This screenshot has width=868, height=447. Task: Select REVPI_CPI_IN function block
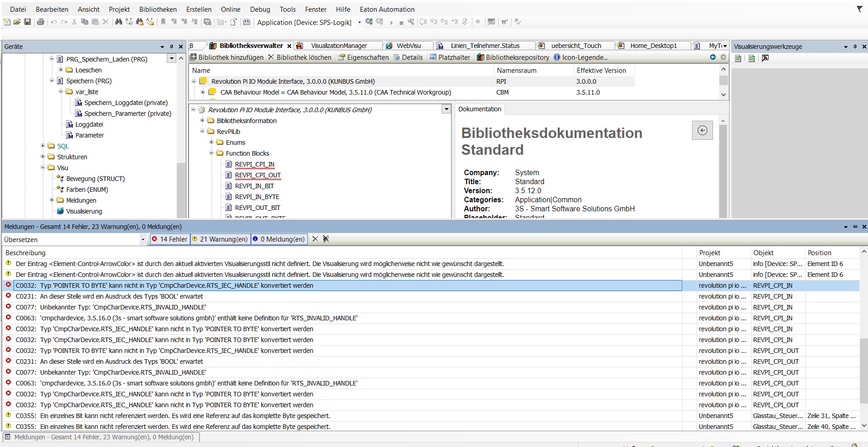tap(255, 164)
